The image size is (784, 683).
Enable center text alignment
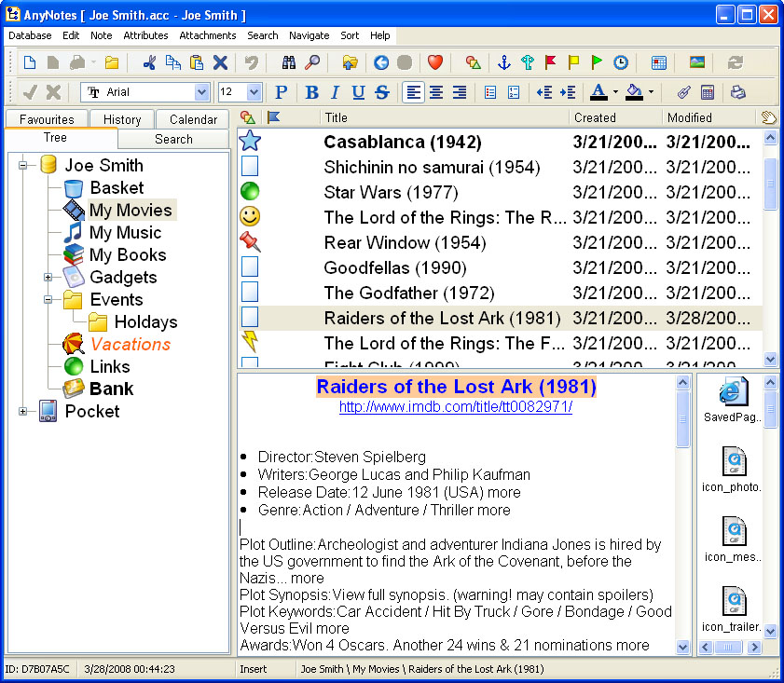click(x=435, y=92)
